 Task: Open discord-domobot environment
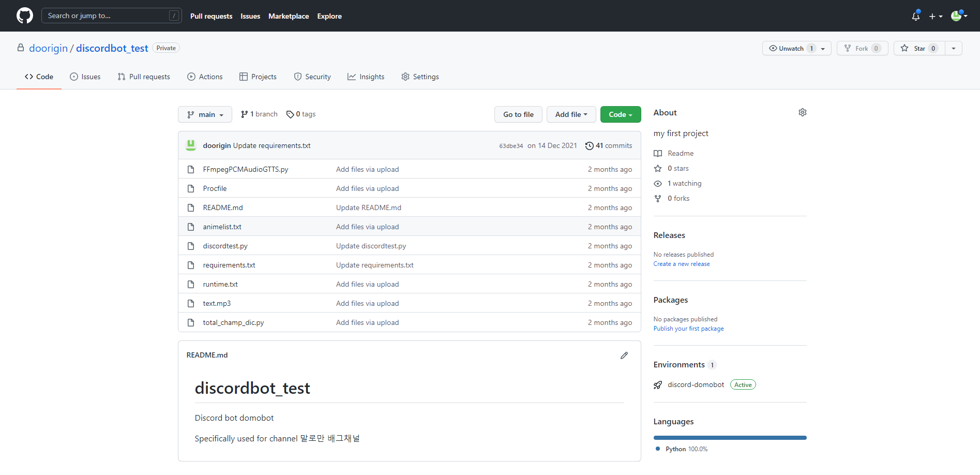[x=696, y=384]
